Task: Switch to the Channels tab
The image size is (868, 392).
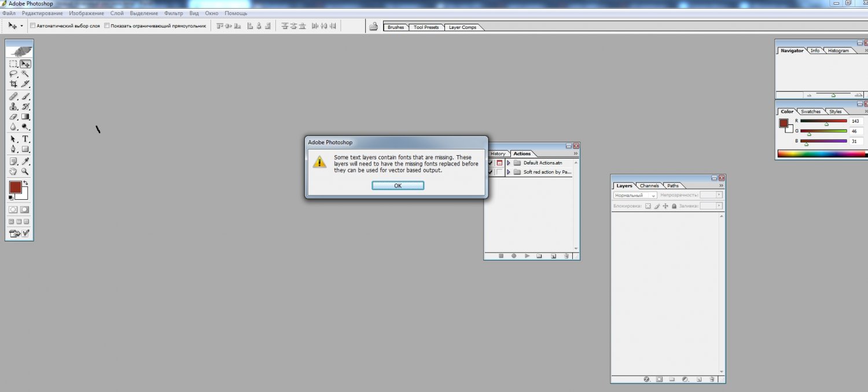Action: 649,186
